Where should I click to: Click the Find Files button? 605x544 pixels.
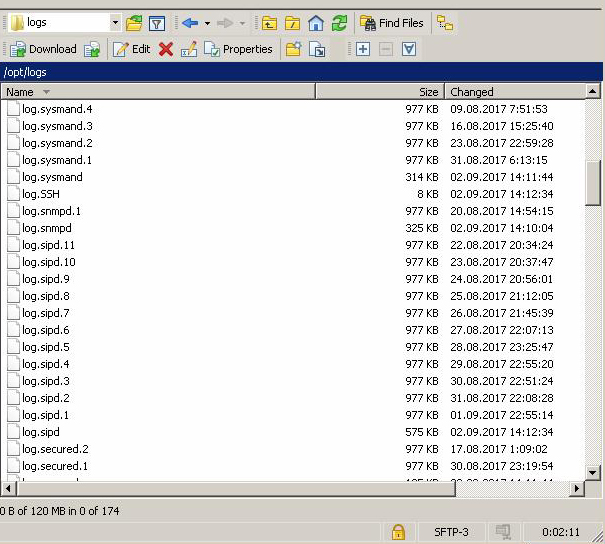coord(391,23)
